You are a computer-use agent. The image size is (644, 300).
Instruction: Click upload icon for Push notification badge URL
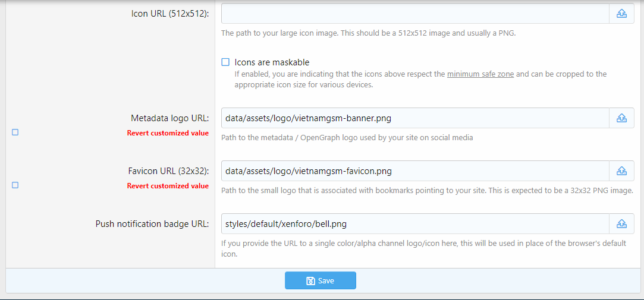(x=621, y=224)
